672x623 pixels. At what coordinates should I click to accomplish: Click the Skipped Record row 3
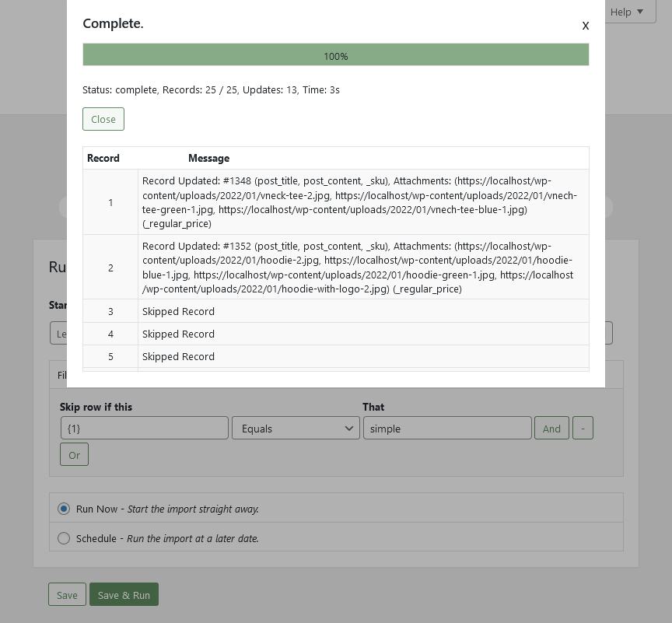pyautogui.click(x=179, y=311)
